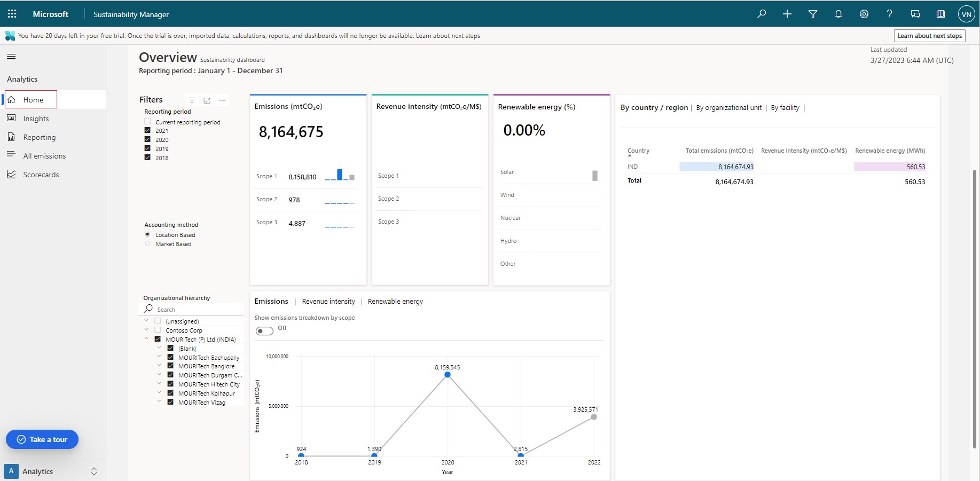Click the search magnifier icon in header
The height and width of the screenshot is (481, 980).
[x=762, y=14]
